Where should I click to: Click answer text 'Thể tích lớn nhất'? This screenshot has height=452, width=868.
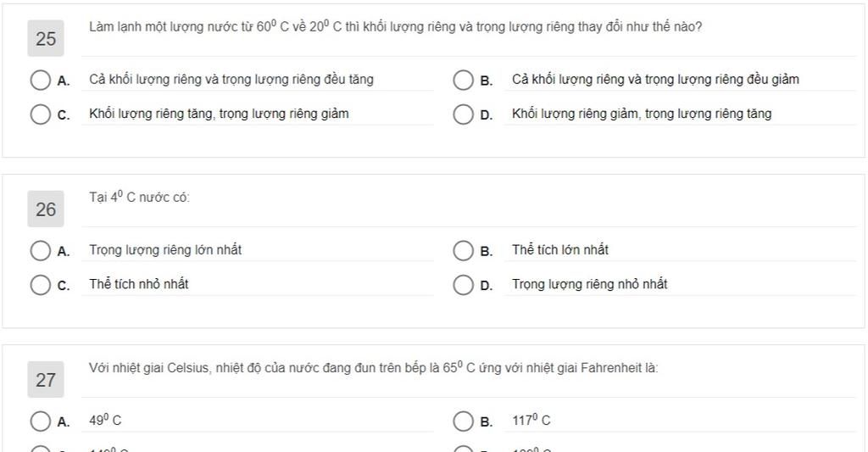560,250
